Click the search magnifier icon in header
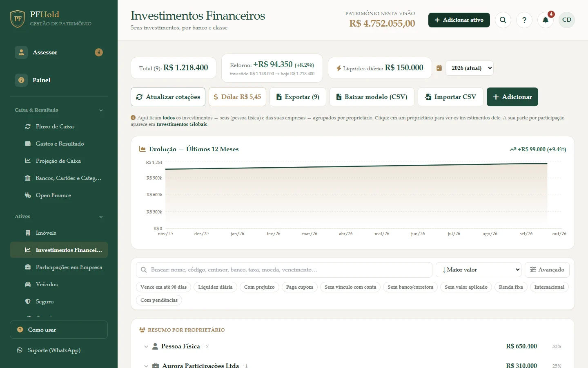Viewport: 588px width, 368px height. 503,20
